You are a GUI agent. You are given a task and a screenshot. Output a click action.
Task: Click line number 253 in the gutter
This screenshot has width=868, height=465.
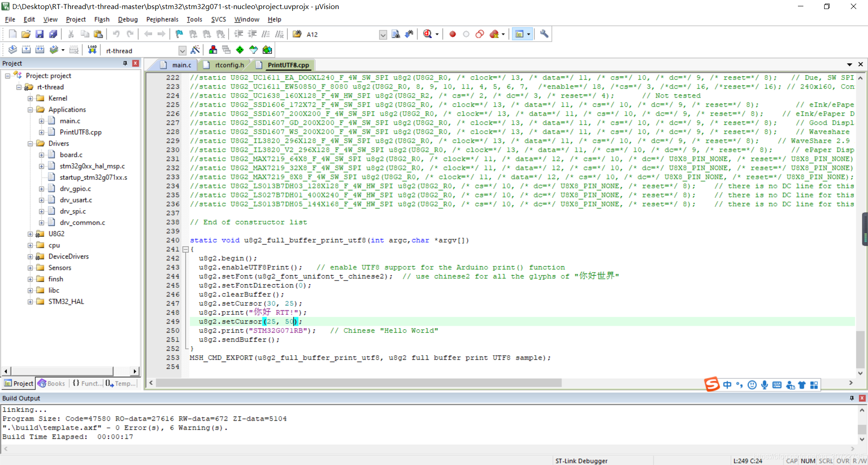pyautogui.click(x=173, y=357)
